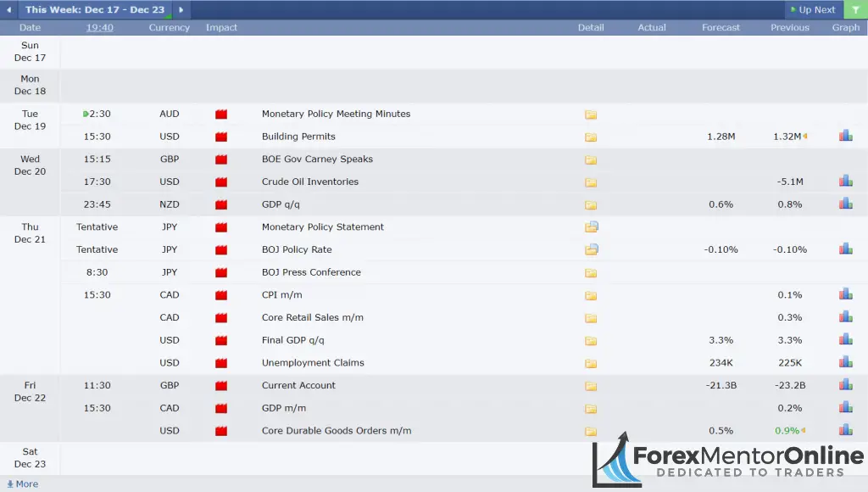868x492 pixels.
Task: Show graph for Final GDP q/q
Action: point(845,339)
